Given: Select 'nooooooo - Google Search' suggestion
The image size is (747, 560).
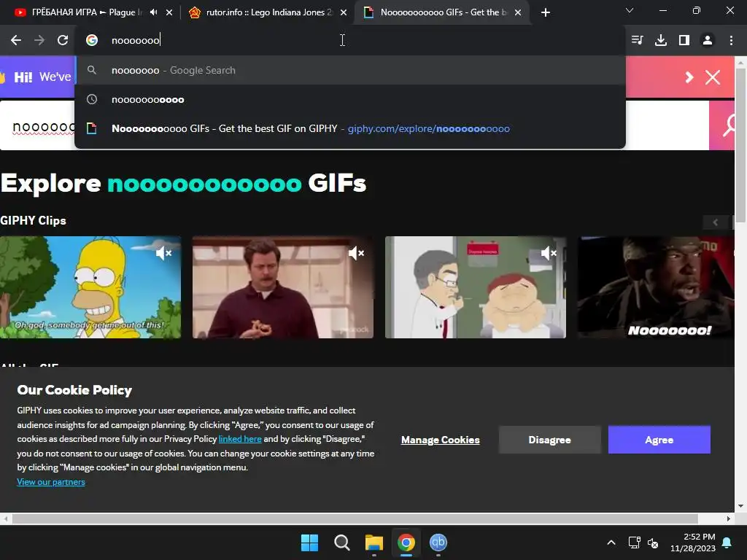Looking at the screenshot, I should (x=350, y=71).
